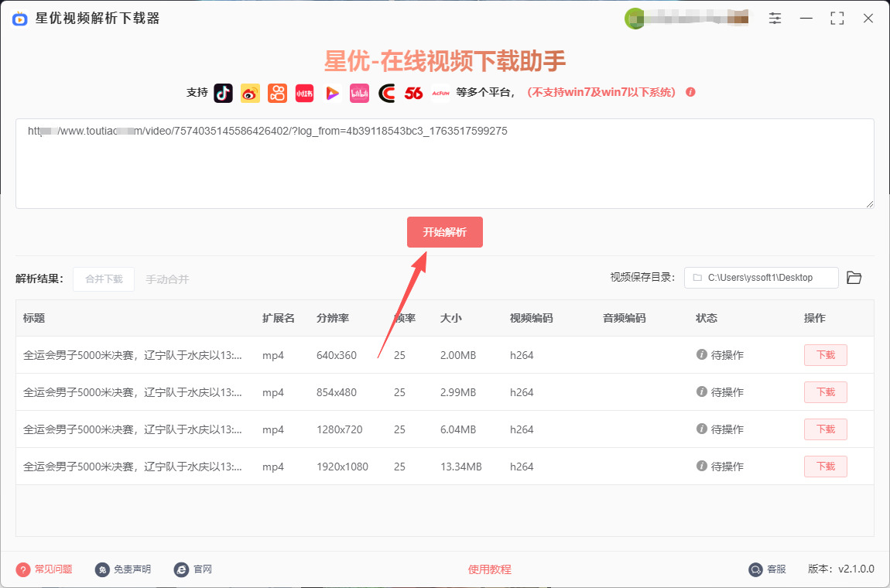
Task: Click the 分辨率 column header
Action: pyautogui.click(x=333, y=318)
